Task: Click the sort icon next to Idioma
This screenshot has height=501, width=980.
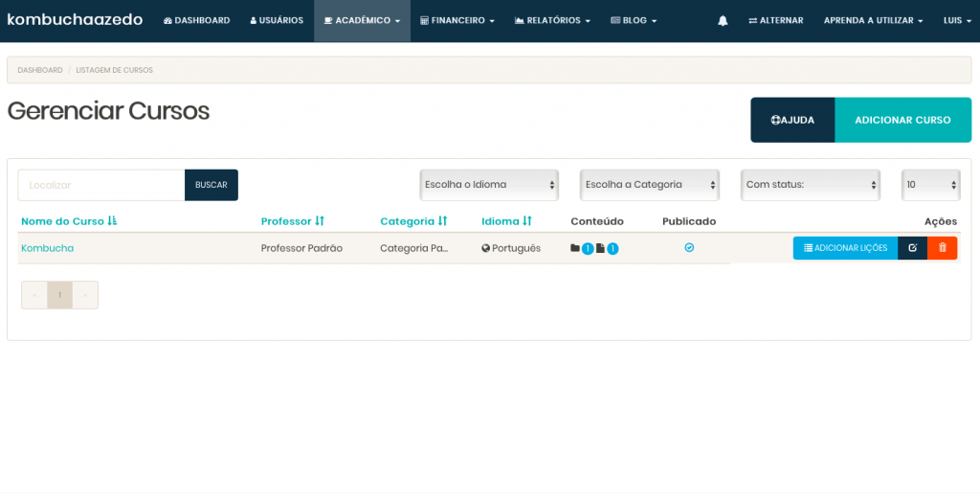Action: click(527, 221)
